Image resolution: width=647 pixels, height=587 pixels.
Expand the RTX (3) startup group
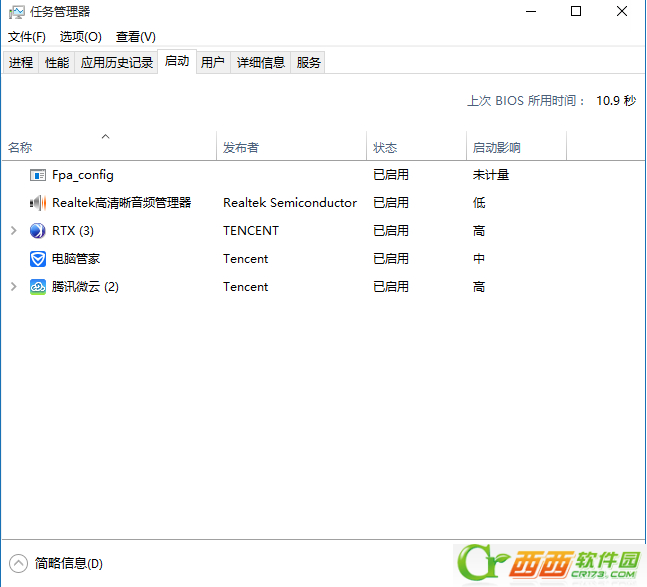point(14,231)
